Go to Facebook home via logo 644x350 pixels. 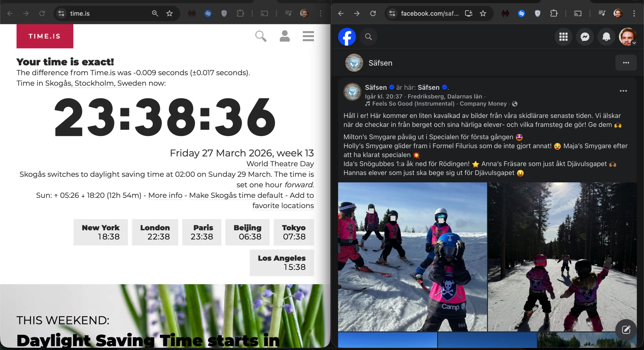point(347,37)
